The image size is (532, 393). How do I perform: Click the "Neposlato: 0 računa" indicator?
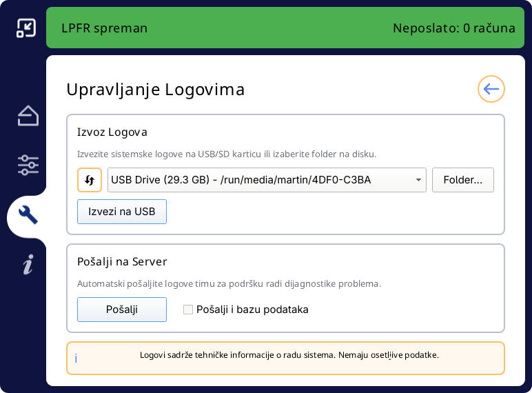pyautogui.click(x=453, y=28)
